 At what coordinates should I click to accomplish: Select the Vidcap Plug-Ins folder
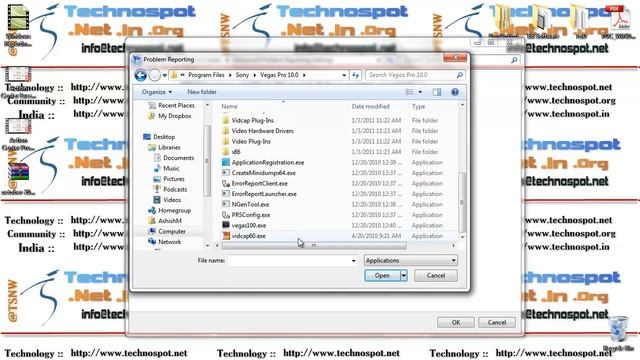click(253, 120)
